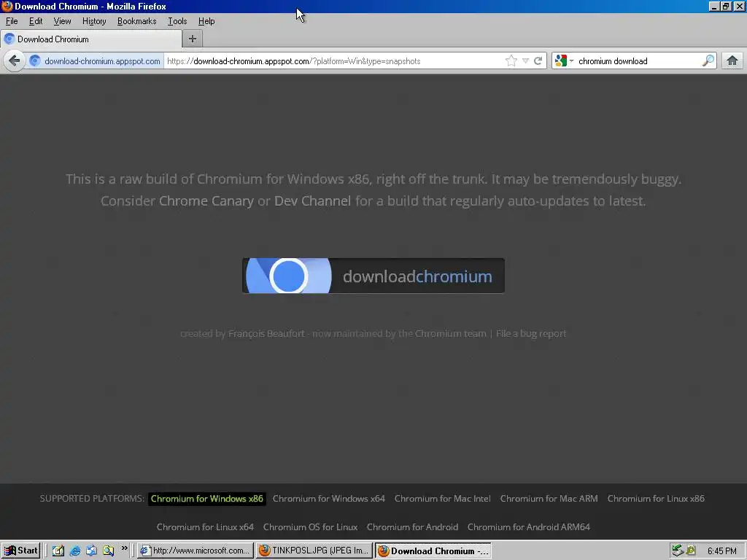Open the Help menu
Screen dimensions: 747x560
pyautogui.click(x=206, y=21)
